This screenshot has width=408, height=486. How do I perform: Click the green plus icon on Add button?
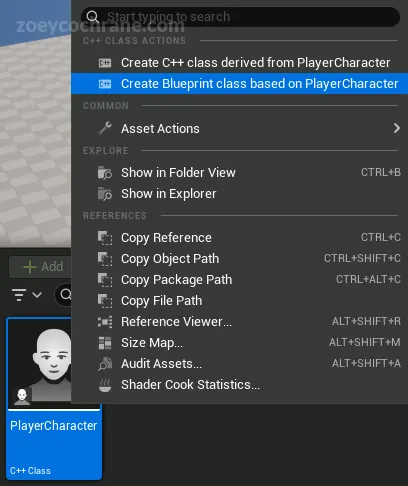pyautogui.click(x=30, y=267)
